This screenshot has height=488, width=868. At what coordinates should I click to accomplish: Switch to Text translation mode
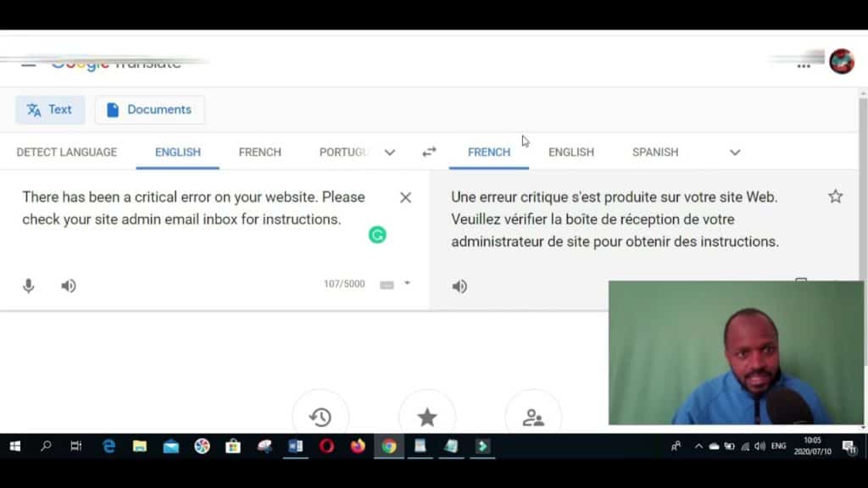[50, 109]
